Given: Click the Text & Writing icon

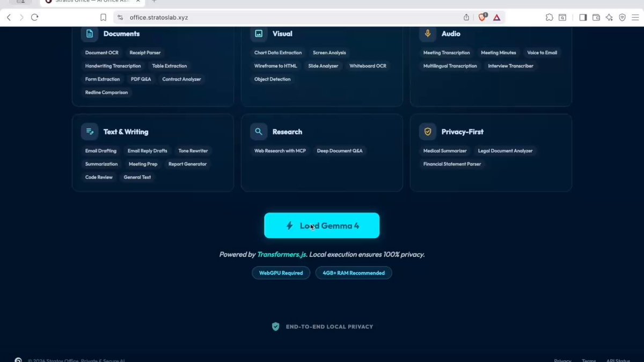Looking at the screenshot, I should click(90, 131).
